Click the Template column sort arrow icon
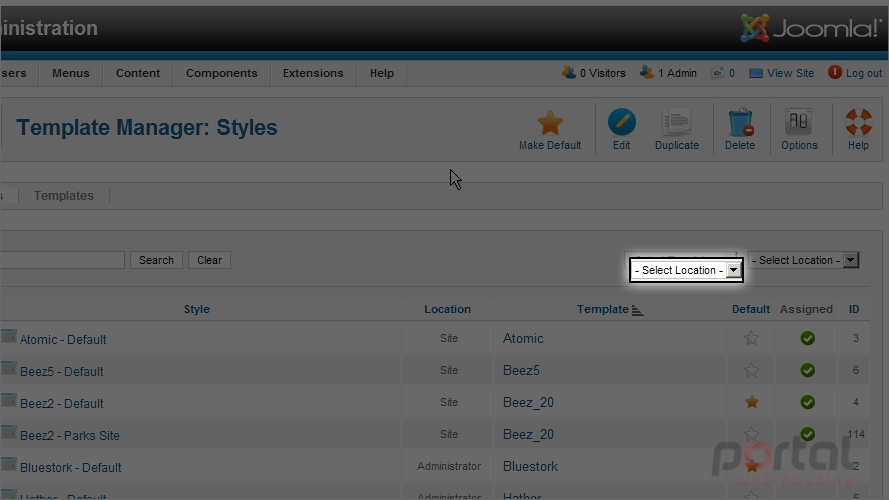889x500 pixels. 637,310
